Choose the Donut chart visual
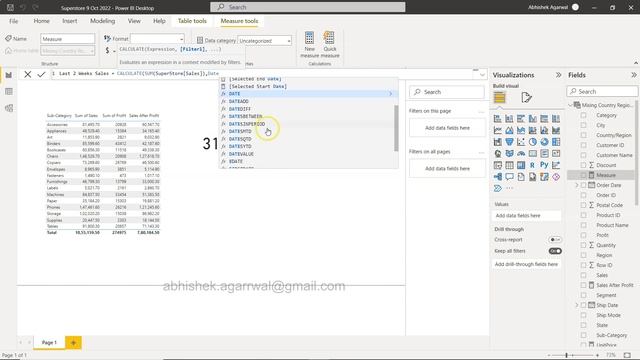Screen dimensions: 640x360 point(544,142)
